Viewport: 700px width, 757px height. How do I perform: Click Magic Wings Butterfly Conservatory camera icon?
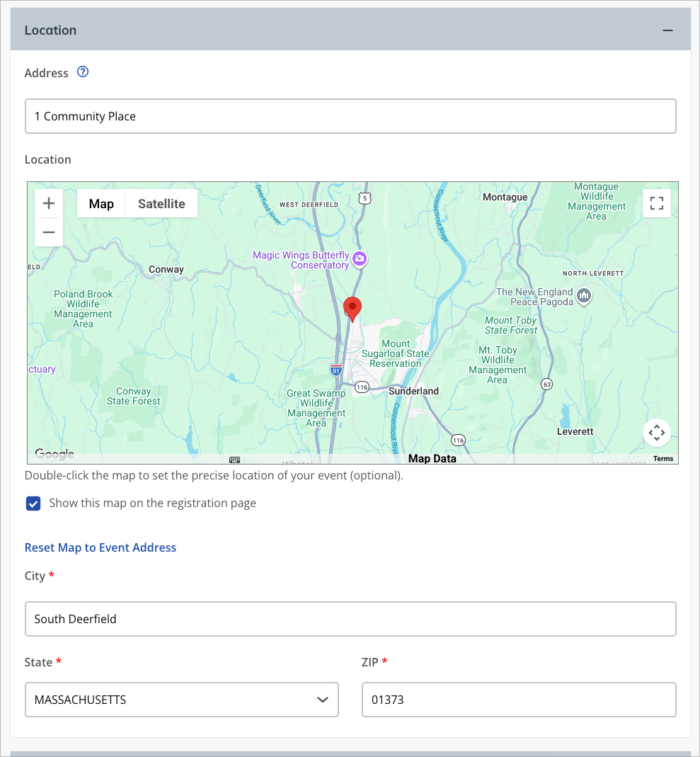click(x=360, y=258)
